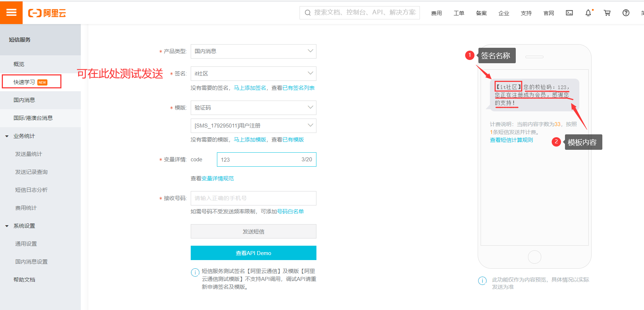Open 概览 in the sidebar

pos(40,64)
